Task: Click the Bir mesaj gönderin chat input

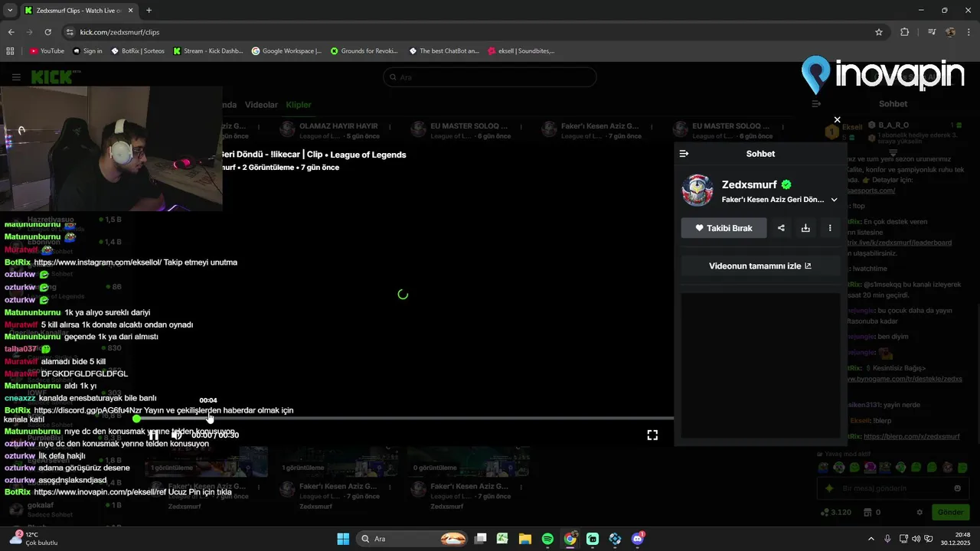Action: point(884,488)
